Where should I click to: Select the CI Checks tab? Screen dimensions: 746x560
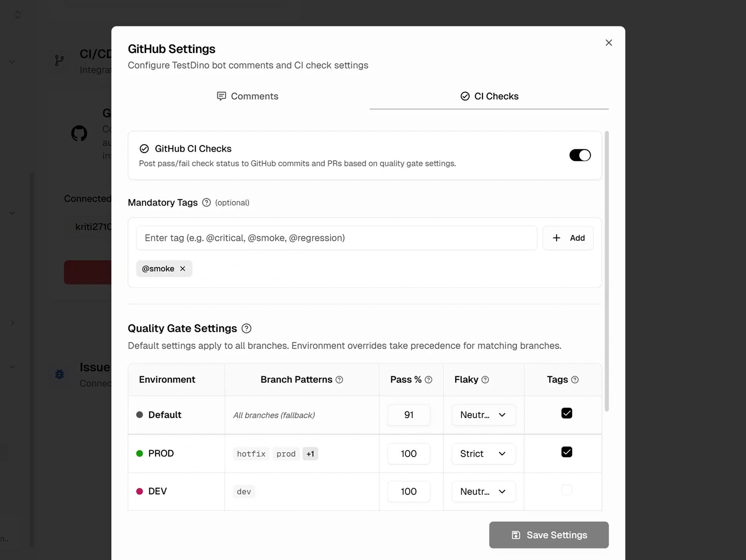click(489, 96)
